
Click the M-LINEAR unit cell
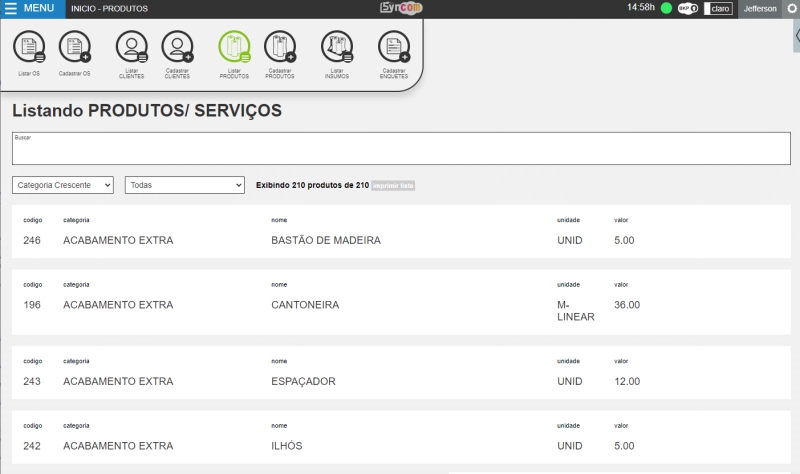pyautogui.click(x=576, y=311)
